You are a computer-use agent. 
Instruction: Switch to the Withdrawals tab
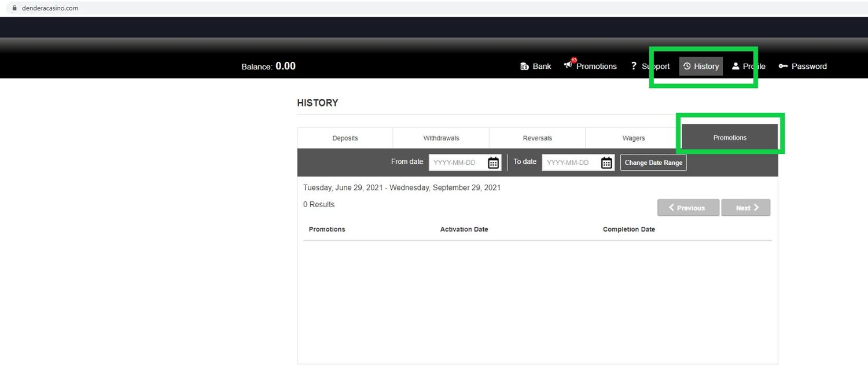(x=441, y=138)
